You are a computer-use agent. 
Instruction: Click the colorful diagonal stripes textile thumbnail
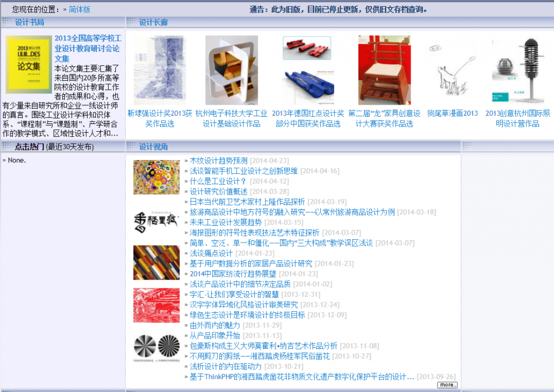[157, 262]
